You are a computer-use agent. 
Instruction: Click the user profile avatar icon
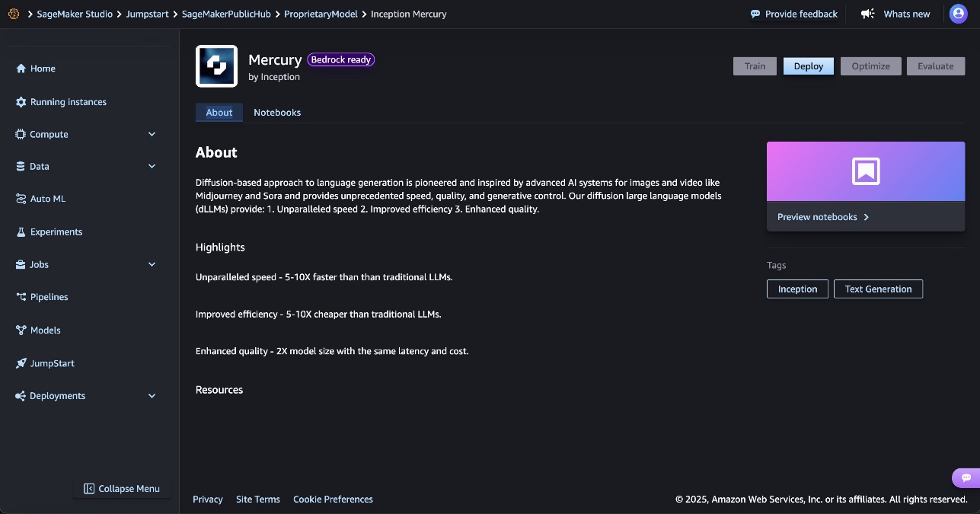[958, 14]
